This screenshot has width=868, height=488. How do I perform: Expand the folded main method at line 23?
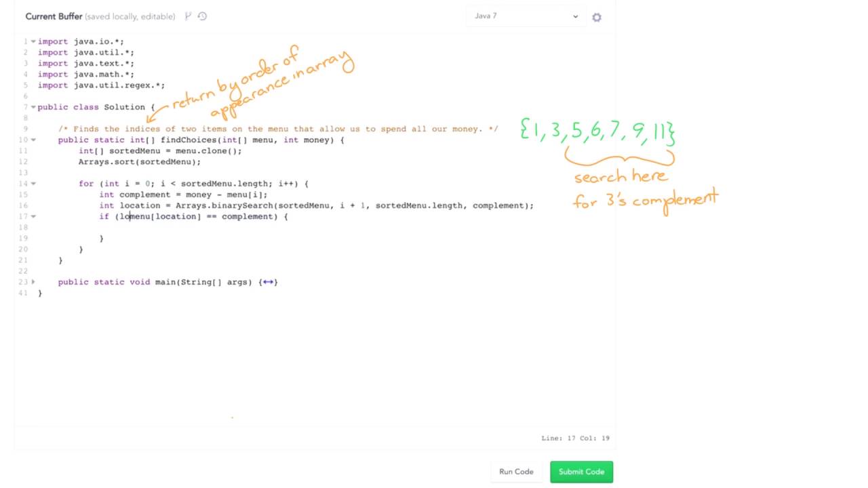(x=33, y=282)
